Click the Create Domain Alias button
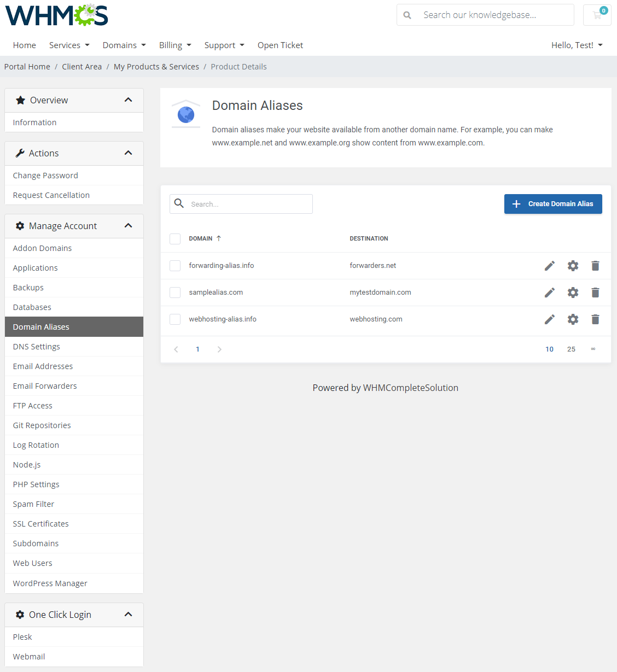Screen dimensions: 617x672 pyautogui.click(x=552, y=204)
